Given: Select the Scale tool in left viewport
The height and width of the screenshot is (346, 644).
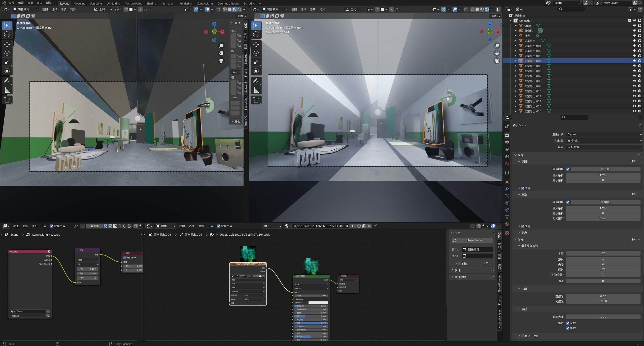Looking at the screenshot, I should [7, 62].
